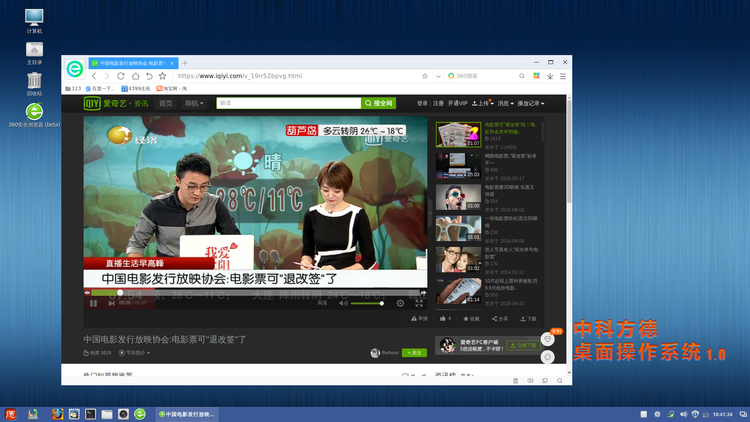Click the green +关注 follow button
Image resolution: width=750 pixels, height=422 pixels.
coord(414,353)
